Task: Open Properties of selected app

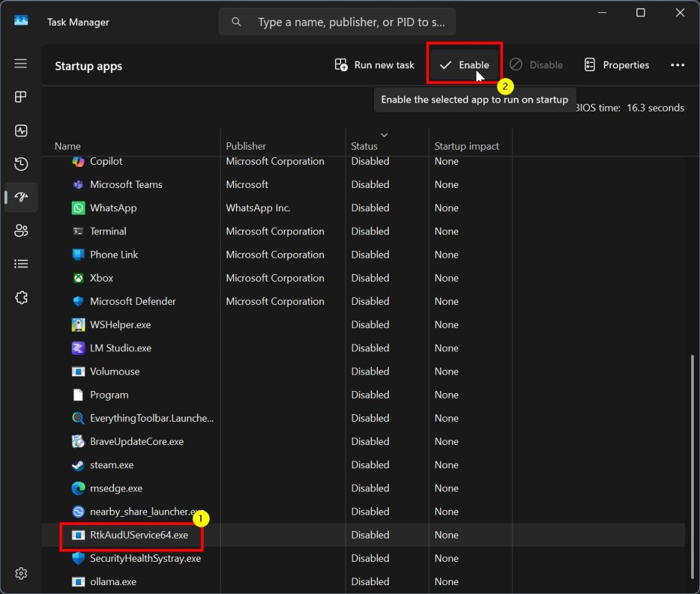Action: pyautogui.click(x=617, y=65)
